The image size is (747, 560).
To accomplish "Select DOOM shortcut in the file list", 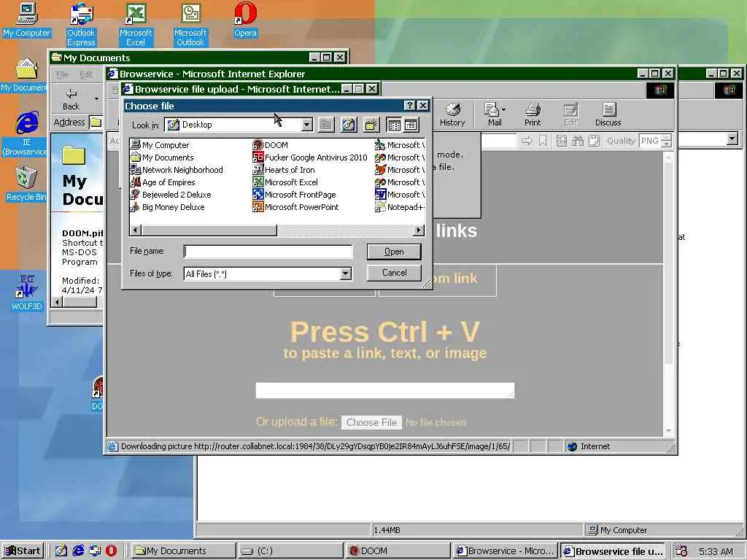I will (x=271, y=145).
